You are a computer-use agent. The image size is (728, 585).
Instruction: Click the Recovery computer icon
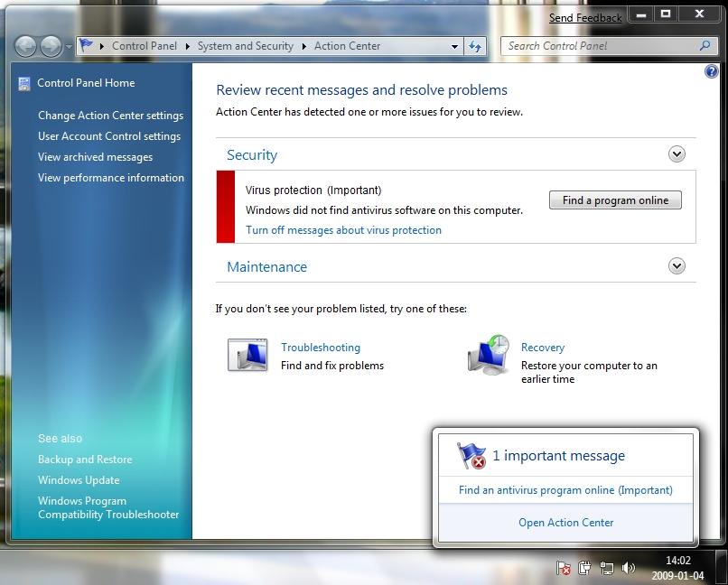(x=489, y=355)
